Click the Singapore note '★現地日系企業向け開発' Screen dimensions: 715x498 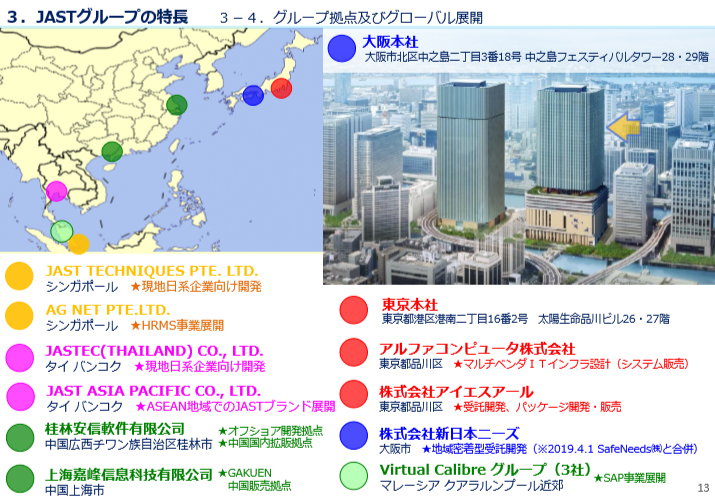196,286
